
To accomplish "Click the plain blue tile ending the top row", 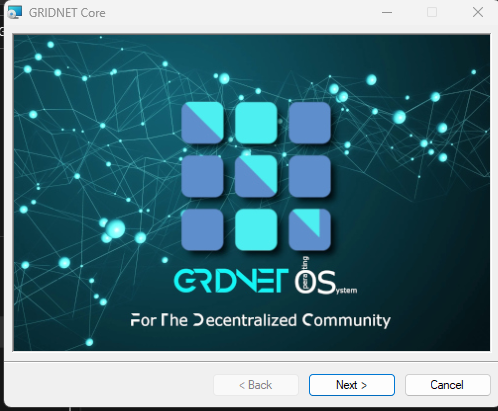I will click(x=310, y=123).
